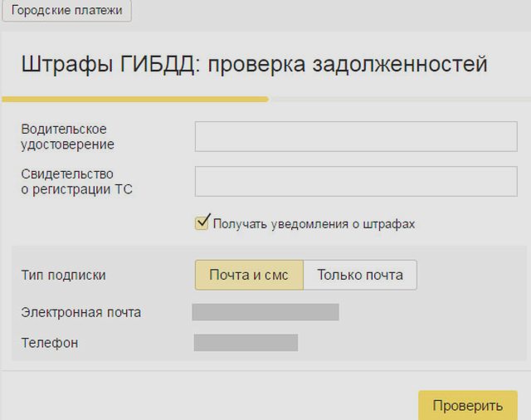
Task: Click the yellow progress bar under heading
Action: point(135,100)
